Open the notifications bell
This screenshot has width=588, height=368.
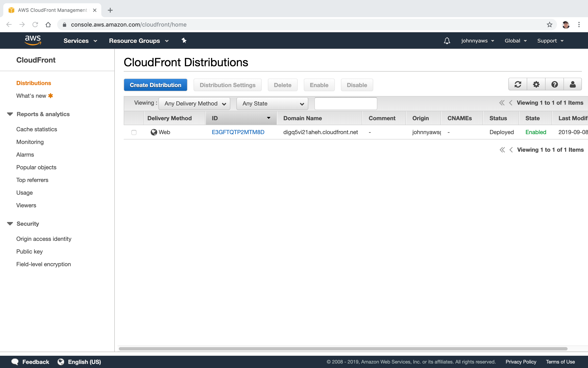(447, 41)
